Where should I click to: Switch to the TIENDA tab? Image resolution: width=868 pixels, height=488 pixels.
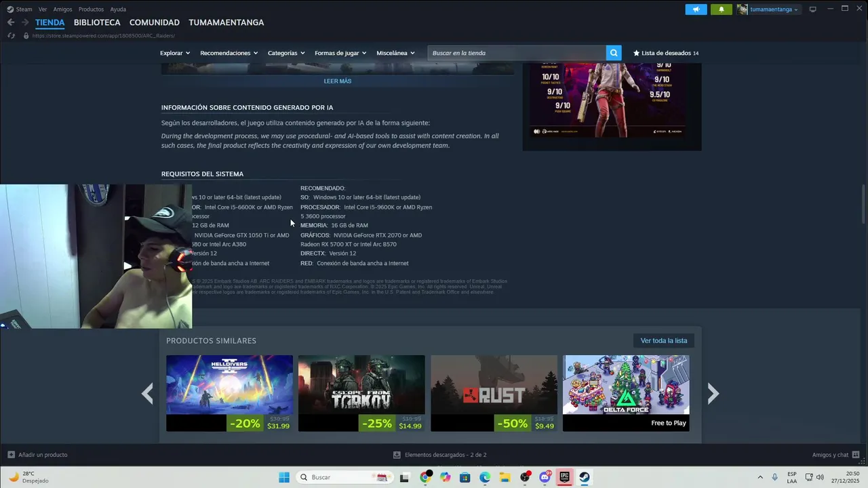[50, 22]
